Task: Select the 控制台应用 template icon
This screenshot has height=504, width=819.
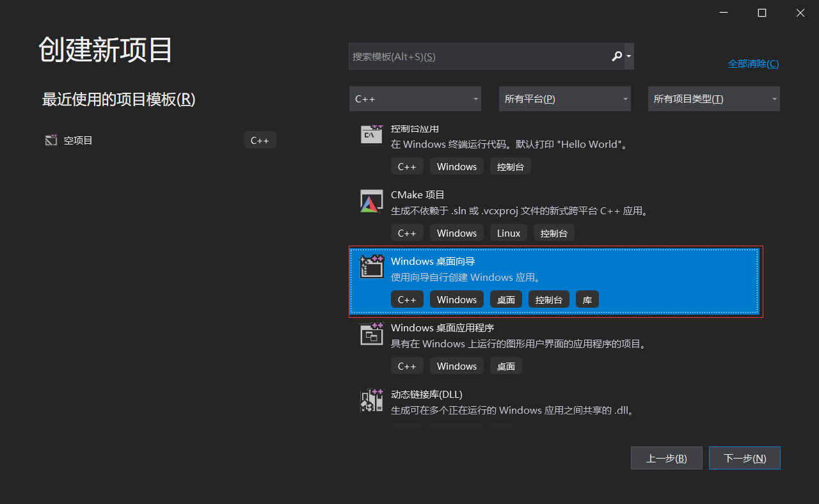Action: coord(371,134)
